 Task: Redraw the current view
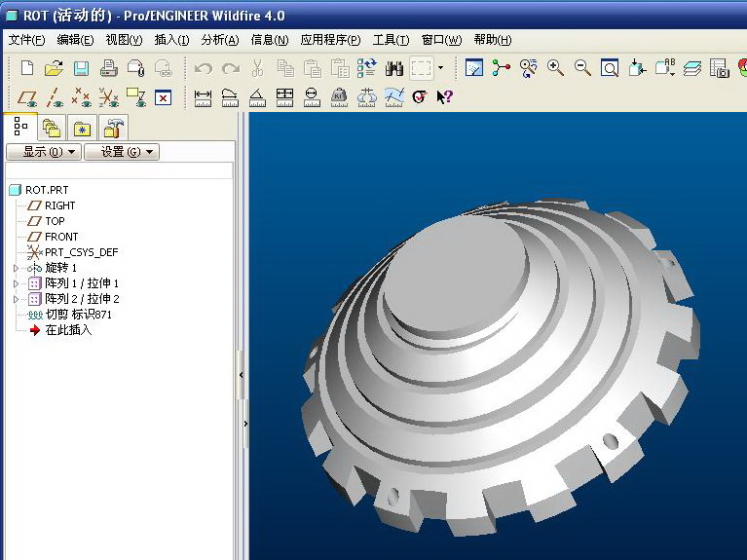(473, 68)
